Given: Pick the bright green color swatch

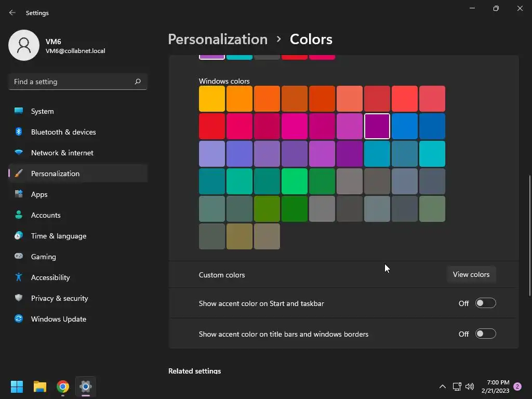Looking at the screenshot, I should click(295, 181).
